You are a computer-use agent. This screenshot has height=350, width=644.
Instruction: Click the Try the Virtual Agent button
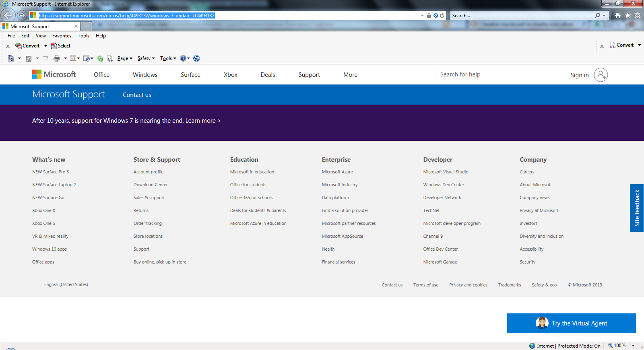pyautogui.click(x=571, y=323)
